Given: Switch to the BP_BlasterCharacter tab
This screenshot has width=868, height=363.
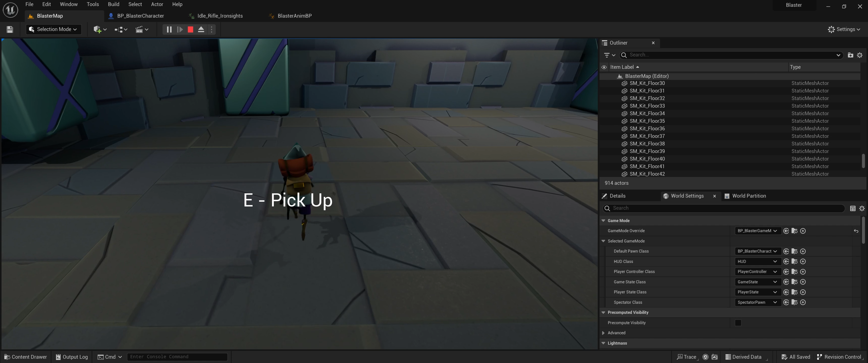Looking at the screenshot, I should point(140,16).
